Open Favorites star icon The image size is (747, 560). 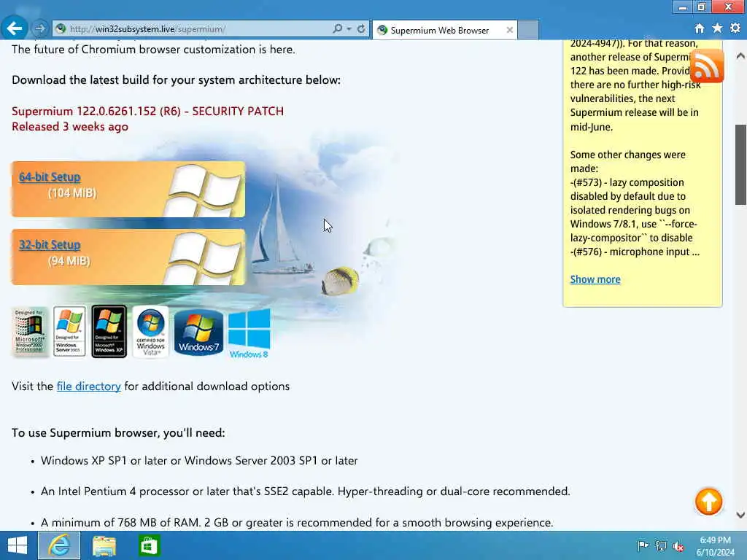point(717,28)
